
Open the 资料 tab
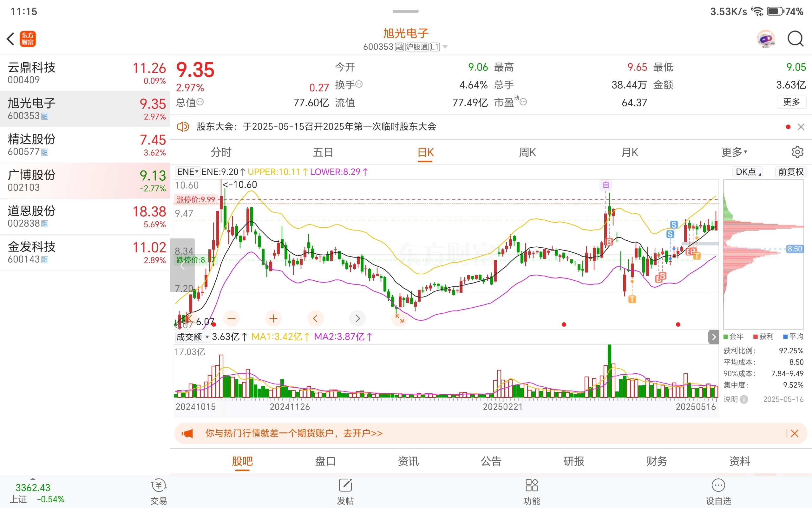click(x=740, y=461)
